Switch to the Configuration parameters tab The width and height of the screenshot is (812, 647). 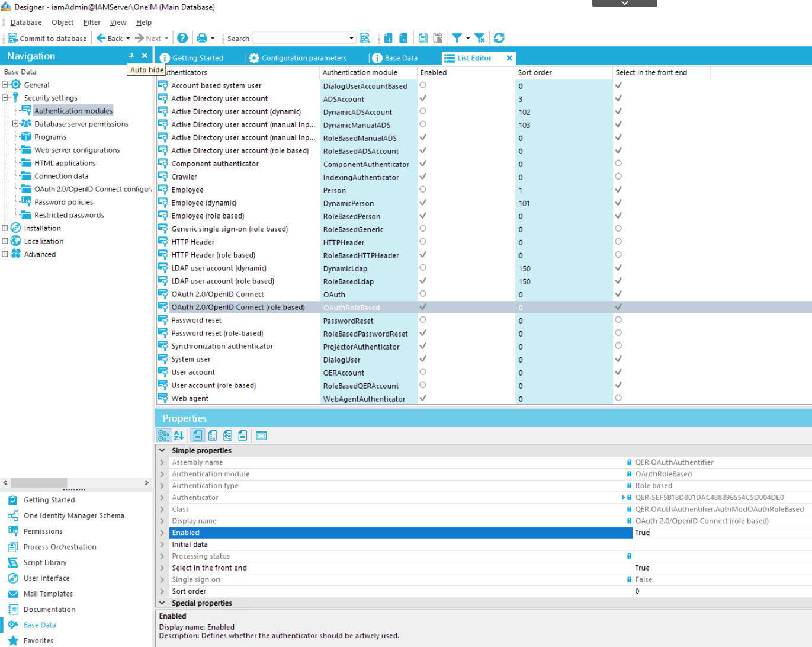(x=303, y=57)
